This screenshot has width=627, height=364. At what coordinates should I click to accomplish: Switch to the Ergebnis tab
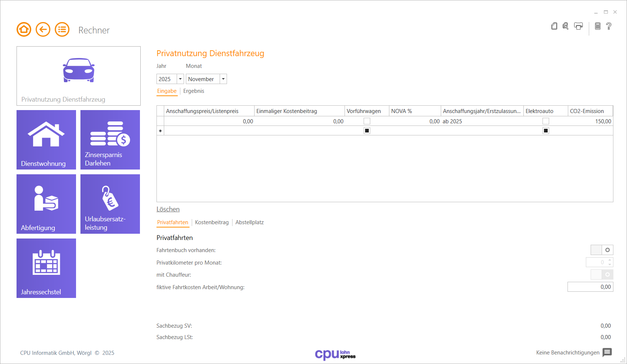(x=194, y=91)
